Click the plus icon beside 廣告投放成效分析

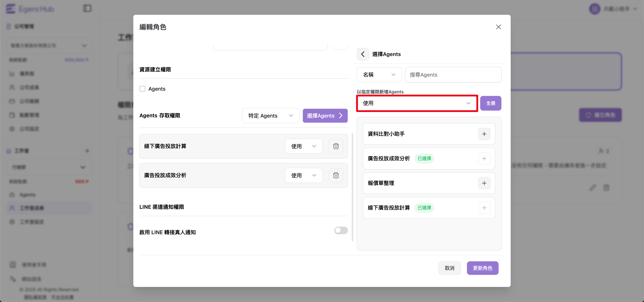[484, 159]
